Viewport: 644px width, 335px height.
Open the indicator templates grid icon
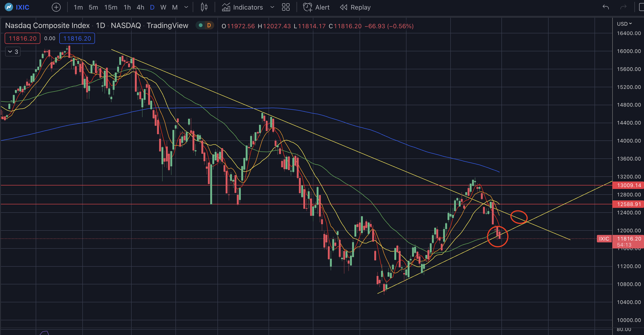point(286,7)
